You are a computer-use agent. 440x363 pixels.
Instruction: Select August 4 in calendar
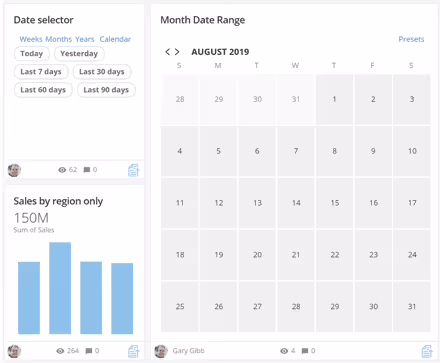pos(180,151)
